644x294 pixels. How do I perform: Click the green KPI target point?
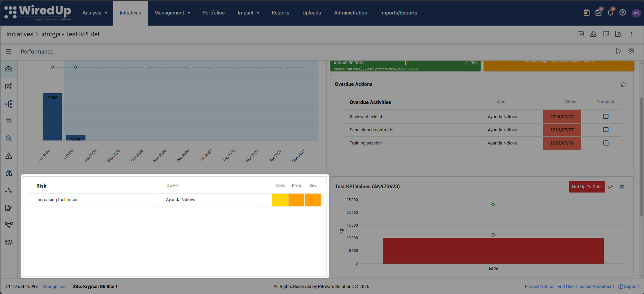coord(493,205)
